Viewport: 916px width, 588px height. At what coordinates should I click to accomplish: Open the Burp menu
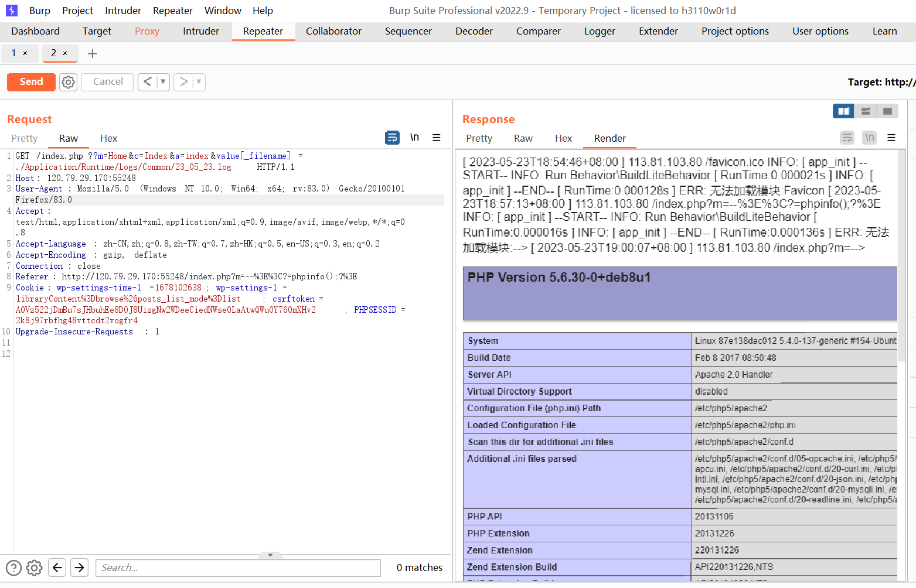pos(40,11)
